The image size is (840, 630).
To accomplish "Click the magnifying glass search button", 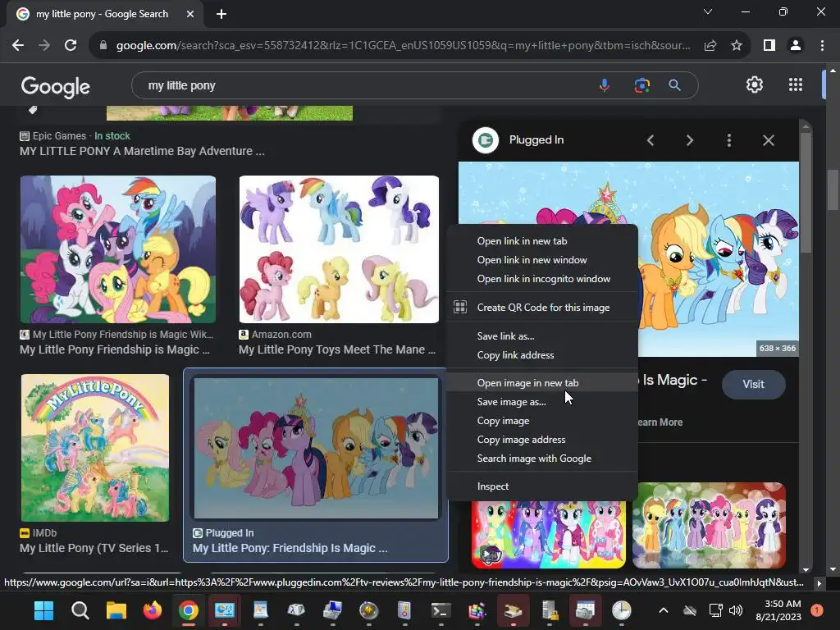I will tap(674, 85).
